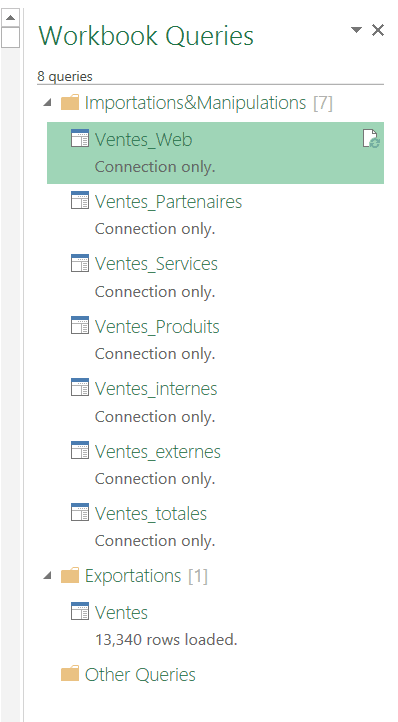398x722 pixels.
Task: Click the Exportations folder icon
Action: (x=70, y=576)
